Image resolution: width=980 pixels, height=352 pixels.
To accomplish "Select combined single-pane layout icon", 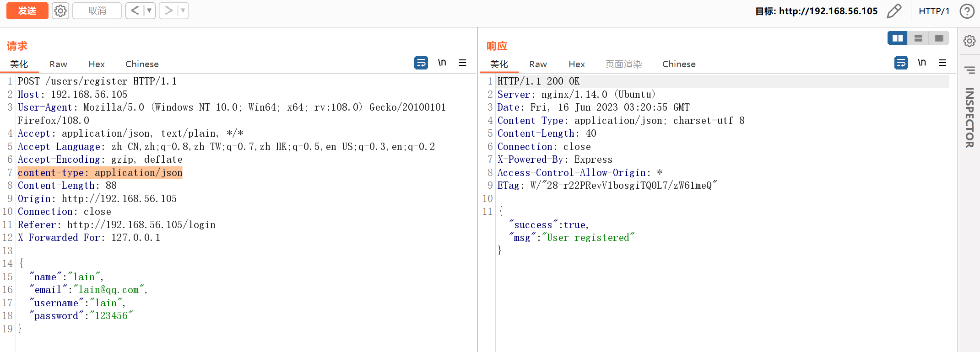I will point(939,38).
